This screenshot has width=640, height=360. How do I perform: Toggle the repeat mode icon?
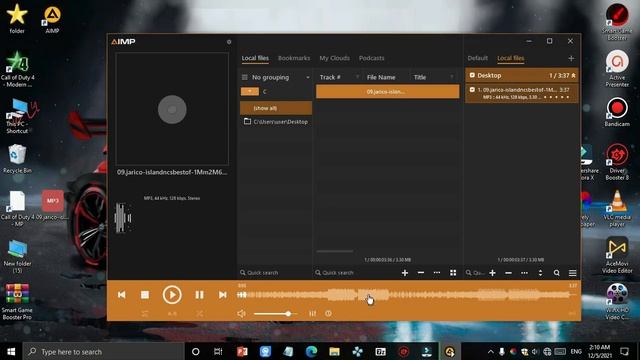click(145, 313)
